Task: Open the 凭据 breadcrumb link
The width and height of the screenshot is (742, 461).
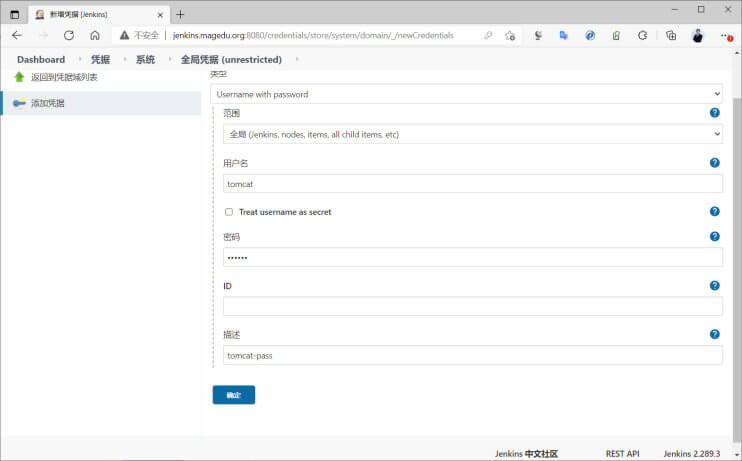Action: 100,59
